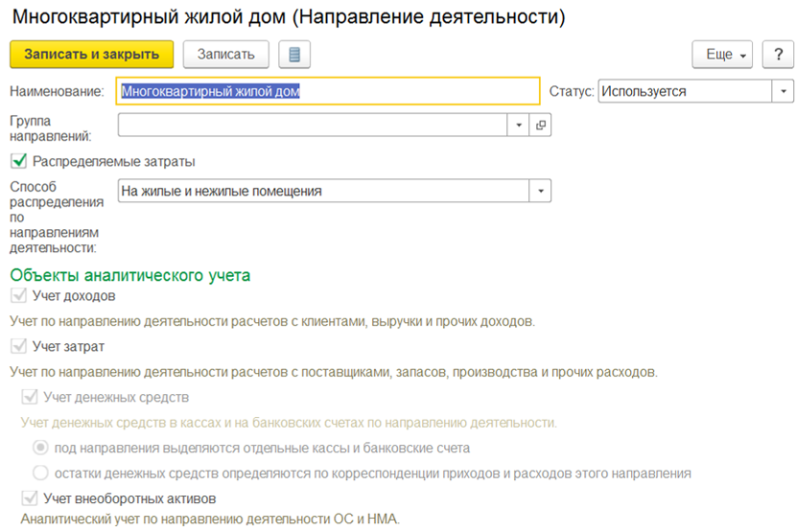Expand the Группа направлений dropdown arrow
The image size is (796, 532).
click(518, 125)
